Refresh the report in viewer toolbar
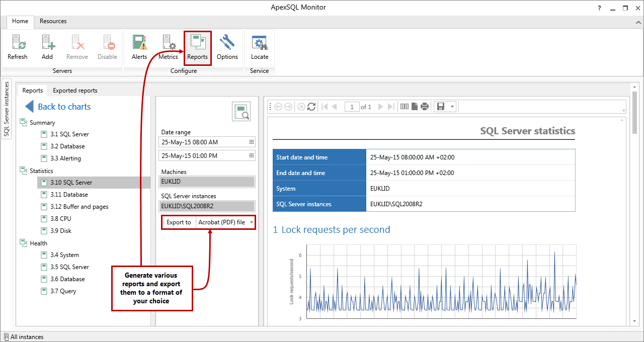644x342 pixels. tap(311, 107)
